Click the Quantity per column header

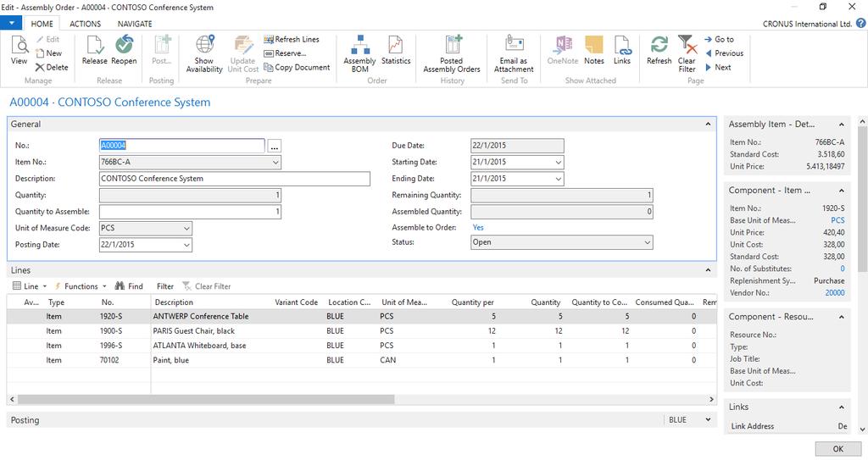(x=472, y=302)
